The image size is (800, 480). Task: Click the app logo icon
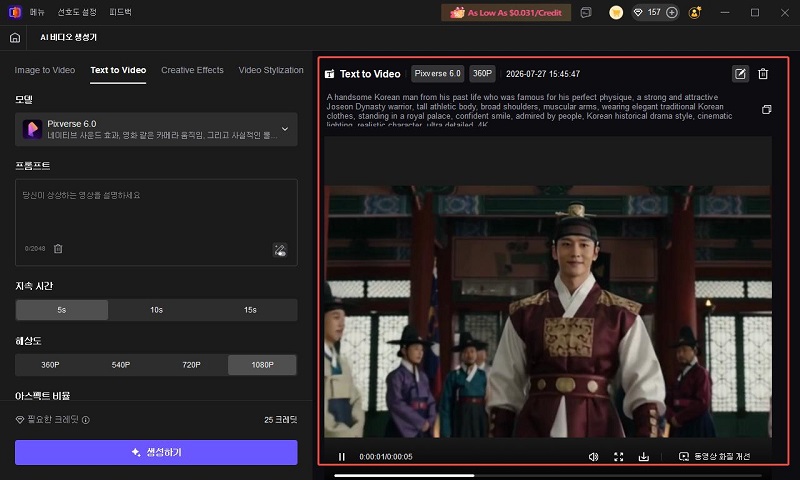[x=15, y=12]
